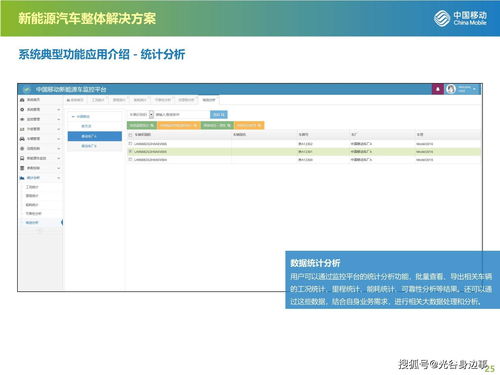500x375 pixels.
Task: Collapse the statistics analysis menu chevron
Action: click(59, 178)
